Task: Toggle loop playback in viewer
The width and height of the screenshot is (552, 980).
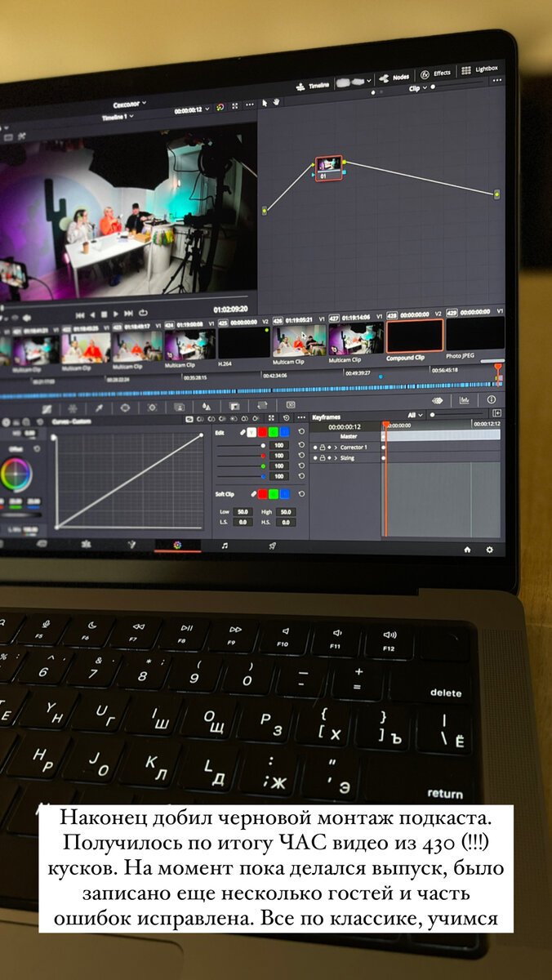Action: [x=144, y=314]
